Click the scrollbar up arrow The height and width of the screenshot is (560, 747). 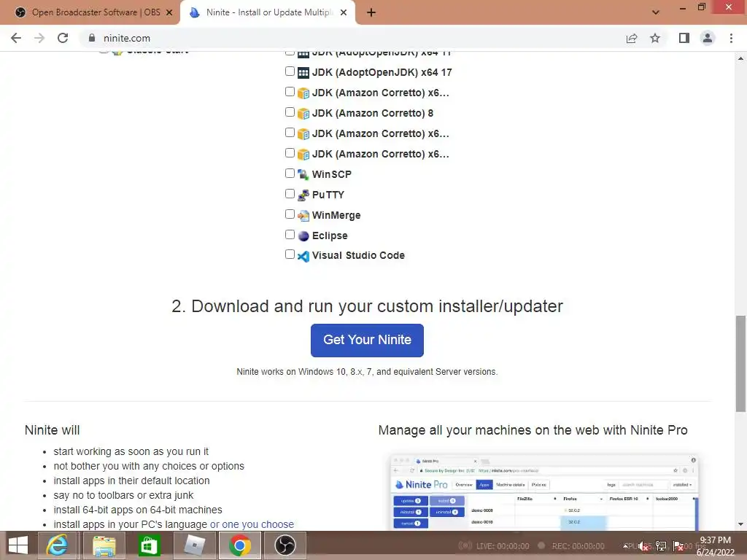[740, 58]
